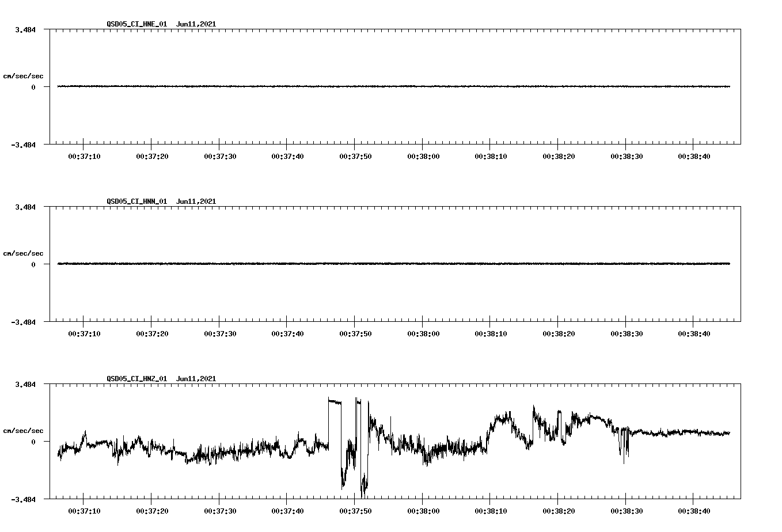
Task: Click 00:38:00 time label under HNE plot
Action: pos(423,157)
